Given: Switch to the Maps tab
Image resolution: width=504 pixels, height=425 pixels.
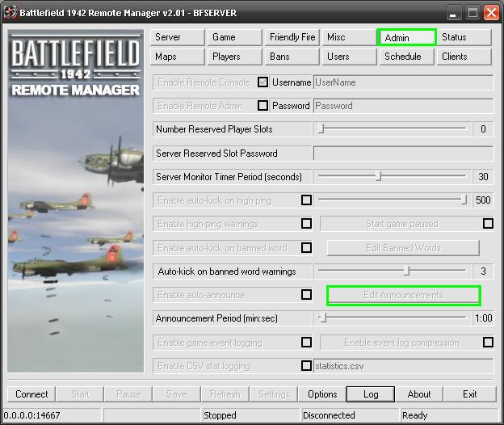Looking at the screenshot, I should click(x=177, y=57).
